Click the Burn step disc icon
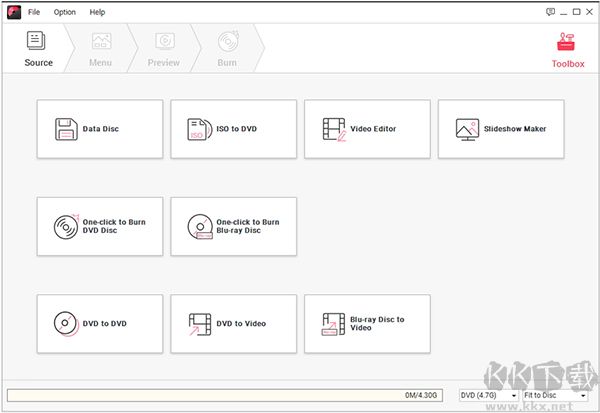 tap(228, 41)
